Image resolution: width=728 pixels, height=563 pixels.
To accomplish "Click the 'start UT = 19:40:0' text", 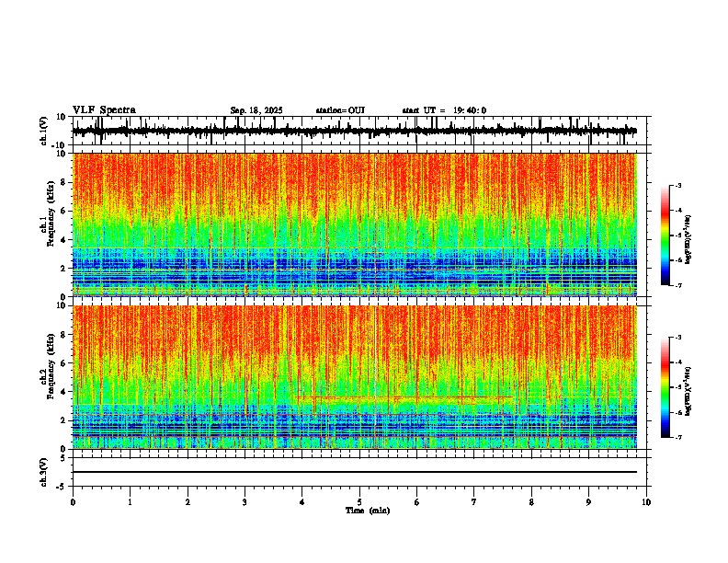I will point(444,110).
